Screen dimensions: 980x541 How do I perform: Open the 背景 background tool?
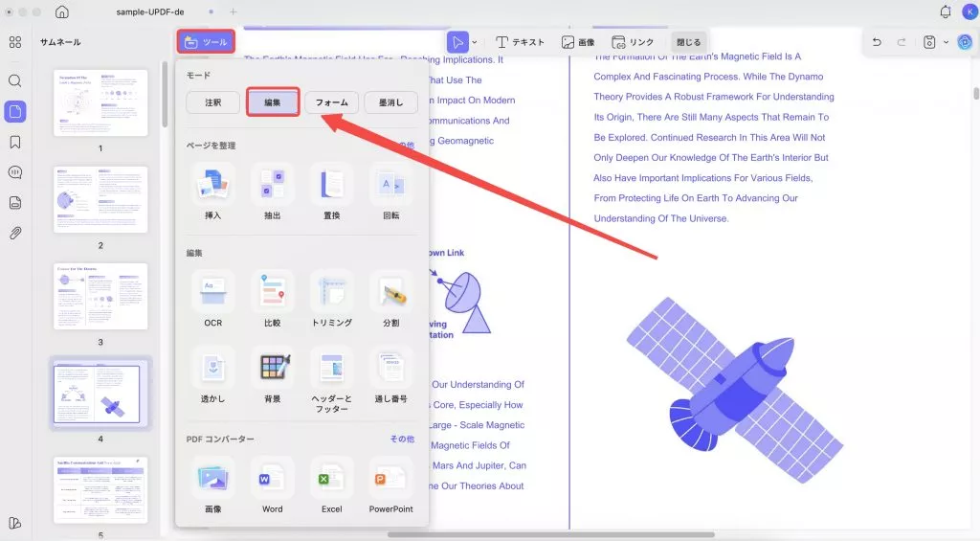point(273,375)
